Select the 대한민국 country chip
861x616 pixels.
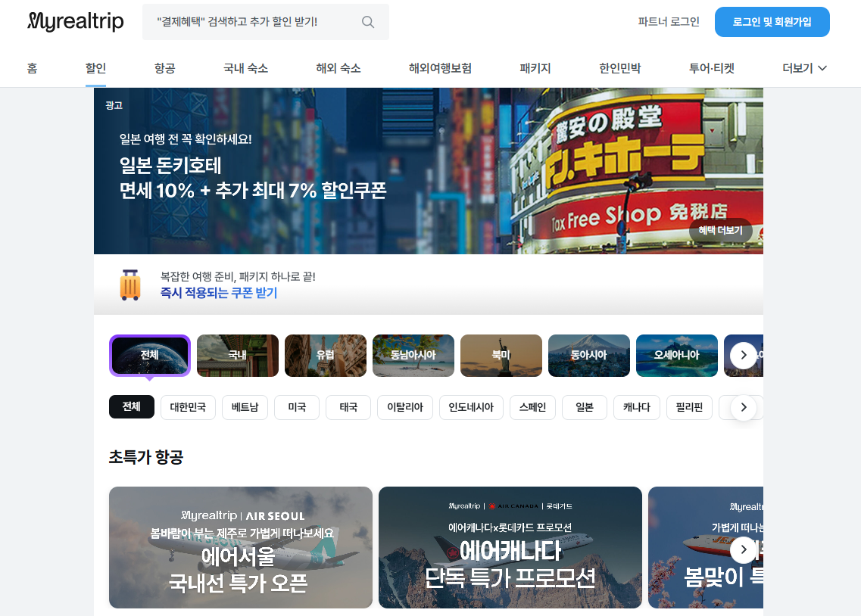click(x=188, y=407)
